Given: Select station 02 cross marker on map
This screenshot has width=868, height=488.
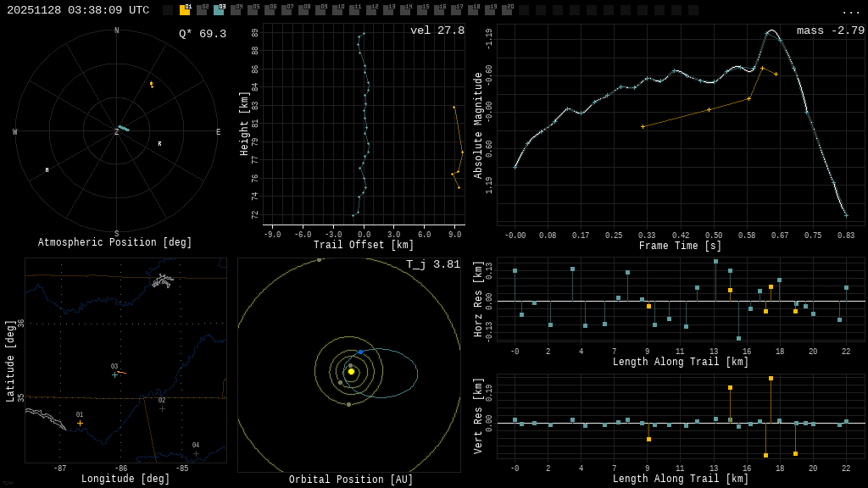Looking at the screenshot, I should click(x=162, y=408).
